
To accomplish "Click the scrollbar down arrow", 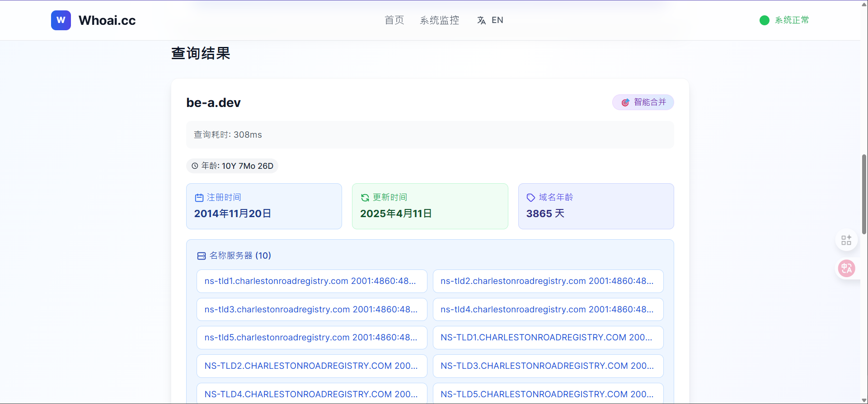I will click(x=864, y=400).
